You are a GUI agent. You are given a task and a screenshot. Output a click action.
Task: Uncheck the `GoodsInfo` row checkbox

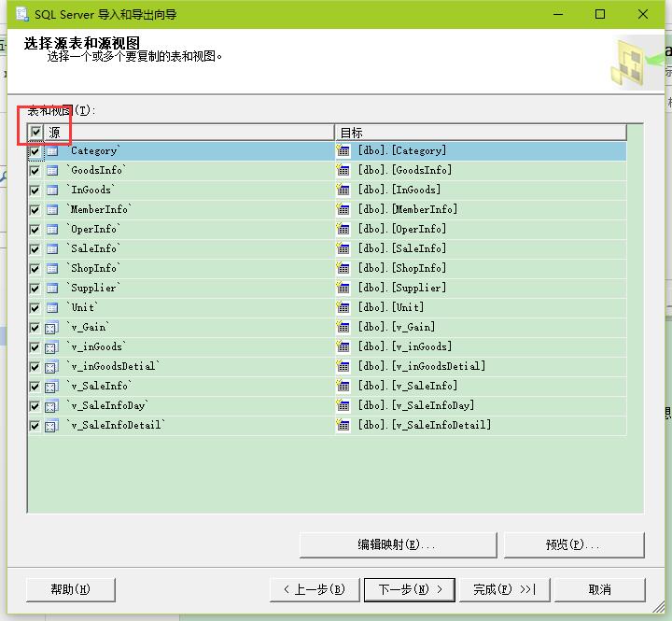point(35,171)
